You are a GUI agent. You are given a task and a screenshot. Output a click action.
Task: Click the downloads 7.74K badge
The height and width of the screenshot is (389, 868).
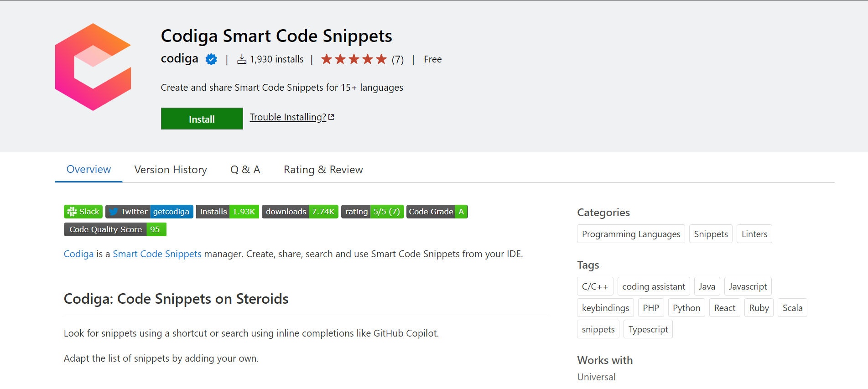[300, 212]
